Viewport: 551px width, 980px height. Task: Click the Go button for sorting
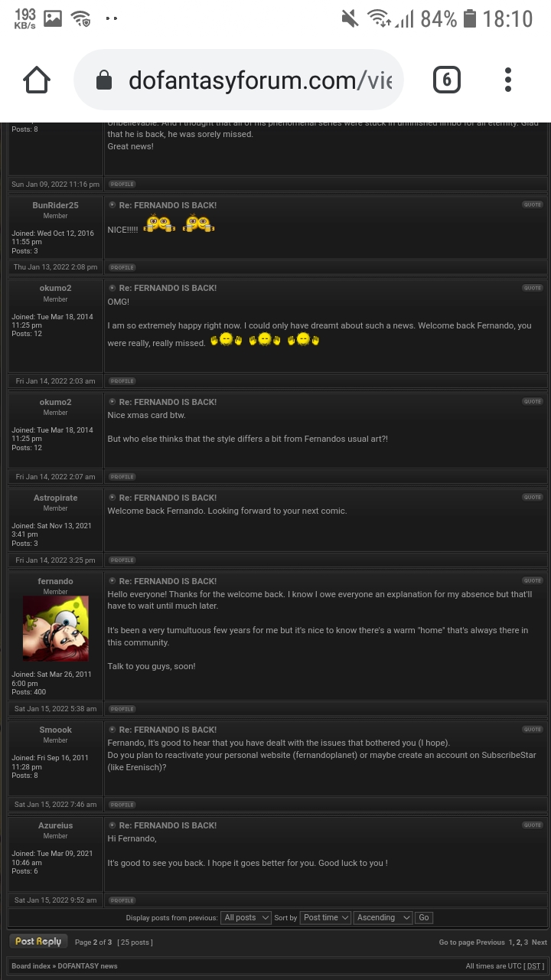click(x=423, y=917)
